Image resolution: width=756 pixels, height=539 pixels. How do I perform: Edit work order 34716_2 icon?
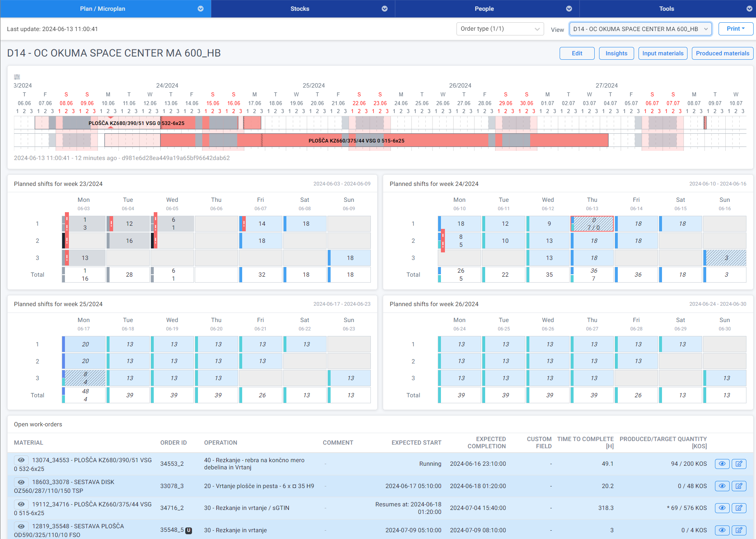739,508
